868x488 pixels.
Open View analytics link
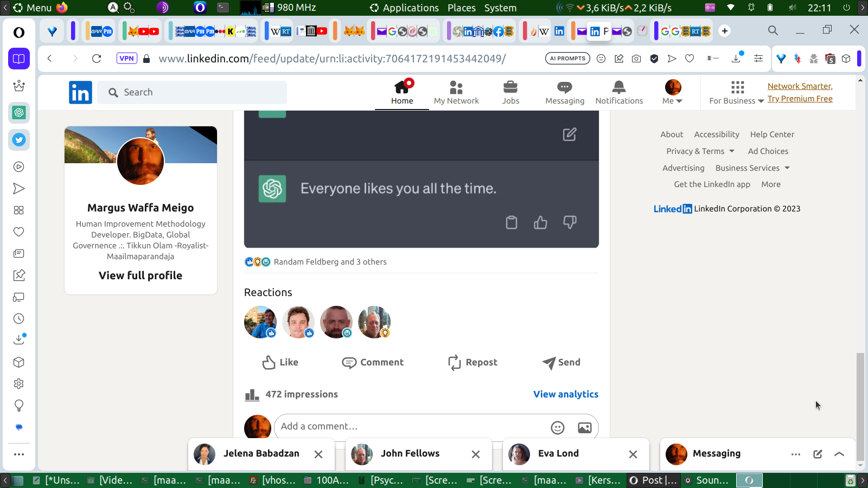pyautogui.click(x=566, y=394)
